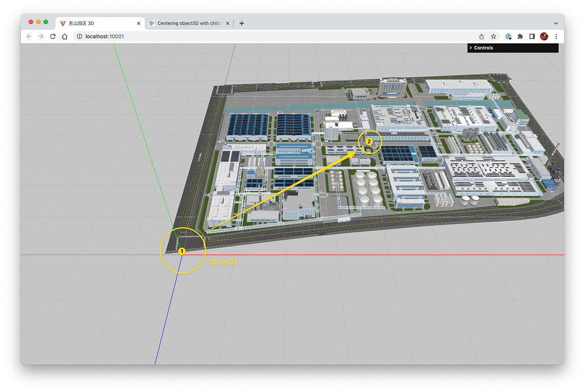Toggle the bookmark star for this page
Image resolution: width=585 pixels, height=392 pixels.
click(x=492, y=36)
